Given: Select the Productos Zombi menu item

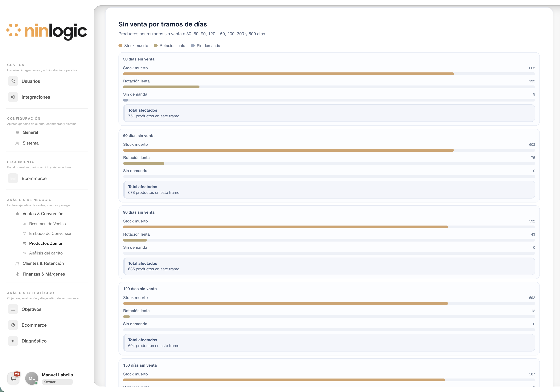Looking at the screenshot, I should (46, 243).
